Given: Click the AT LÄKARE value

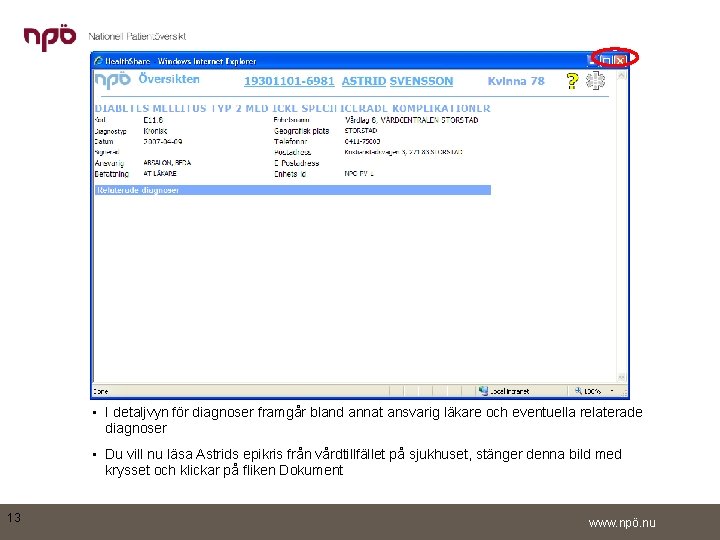Looking at the screenshot, I should (x=160, y=174).
